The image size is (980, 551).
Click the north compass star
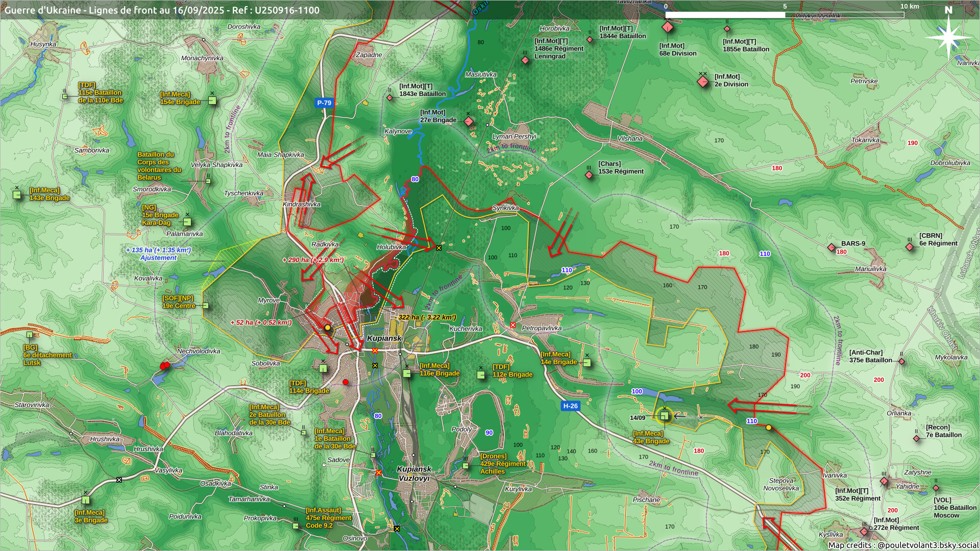[x=948, y=38]
